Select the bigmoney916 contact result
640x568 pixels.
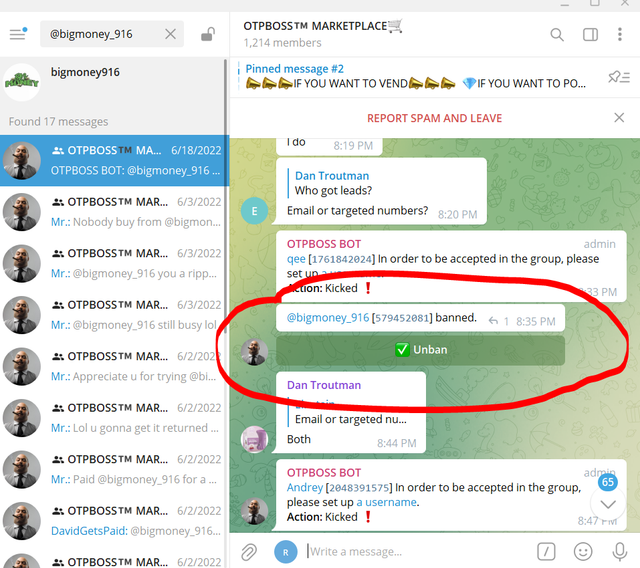point(112,82)
